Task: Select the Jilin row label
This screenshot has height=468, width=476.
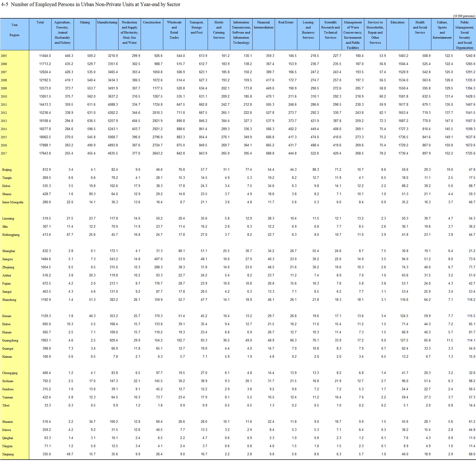Action: pos(5,227)
